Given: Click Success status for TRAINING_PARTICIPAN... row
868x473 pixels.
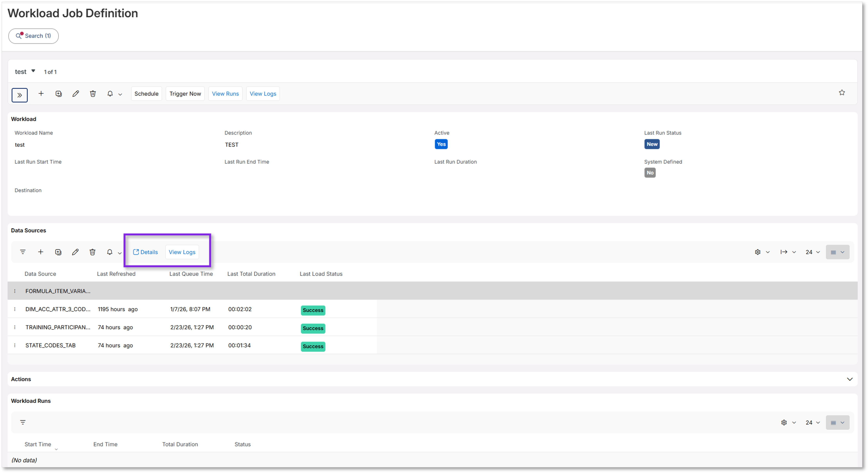Looking at the screenshot, I should (x=313, y=328).
